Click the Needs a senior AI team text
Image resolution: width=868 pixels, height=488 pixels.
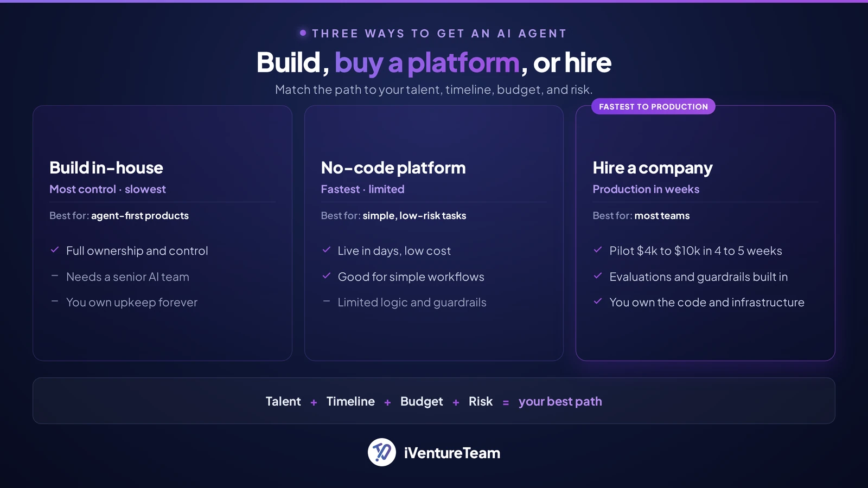click(127, 277)
